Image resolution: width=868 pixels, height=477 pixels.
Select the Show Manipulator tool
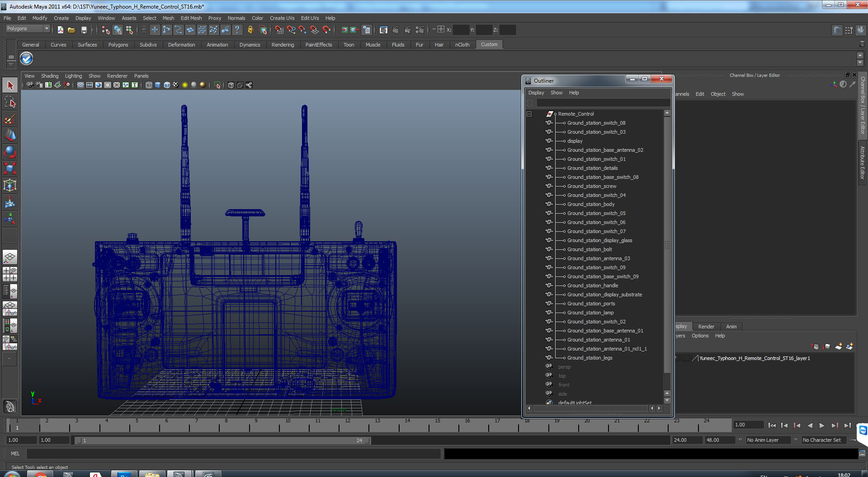coord(10,219)
